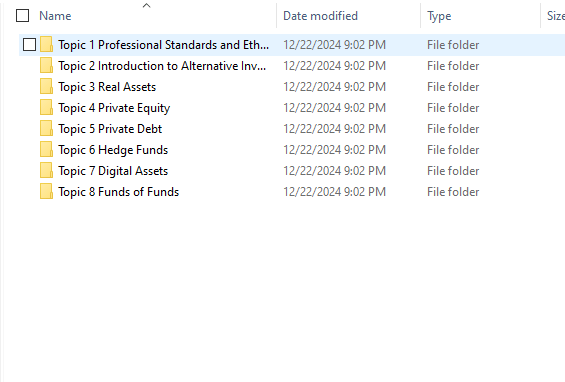Screen dimensions: 565x382
Task: Sort files by the Type column header
Action: point(439,16)
